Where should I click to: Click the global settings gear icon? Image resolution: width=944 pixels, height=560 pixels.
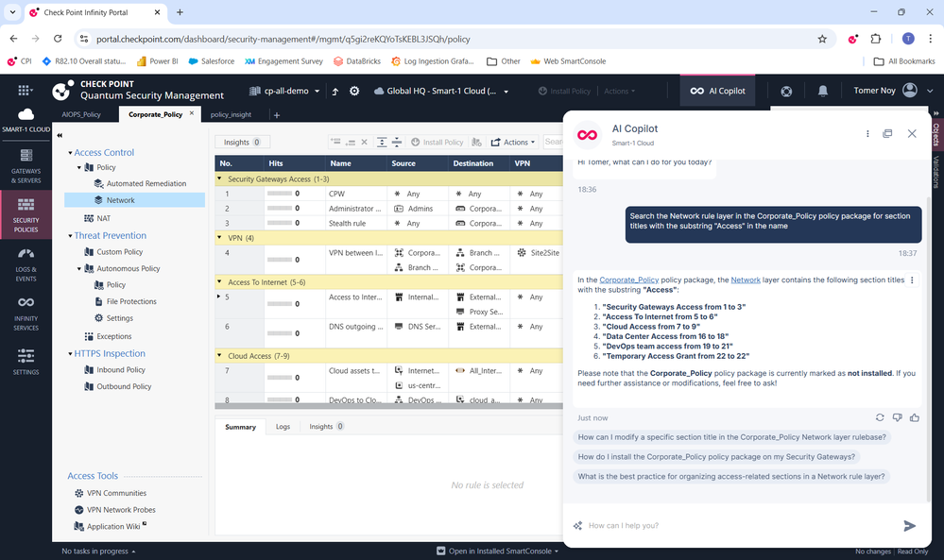pos(354,91)
